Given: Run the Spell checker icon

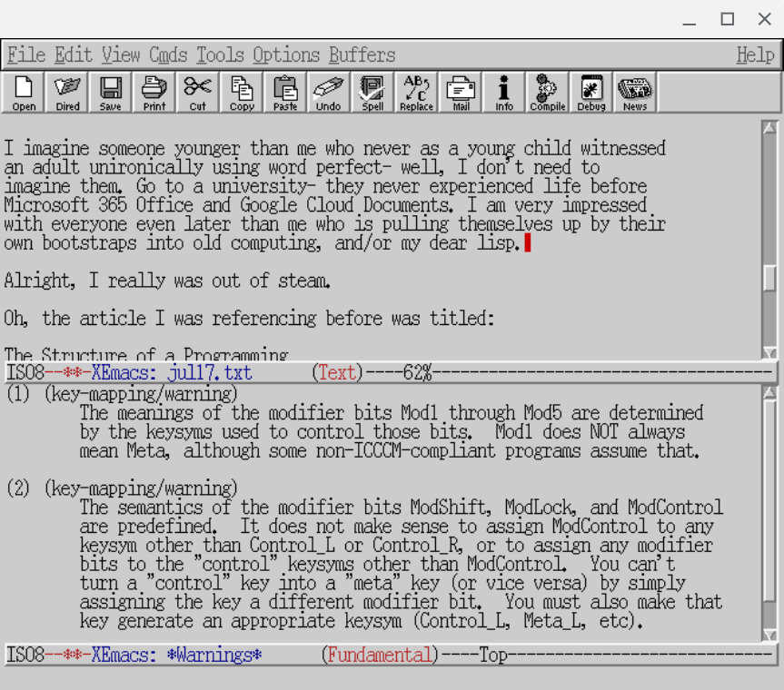Looking at the screenshot, I should click(372, 93).
